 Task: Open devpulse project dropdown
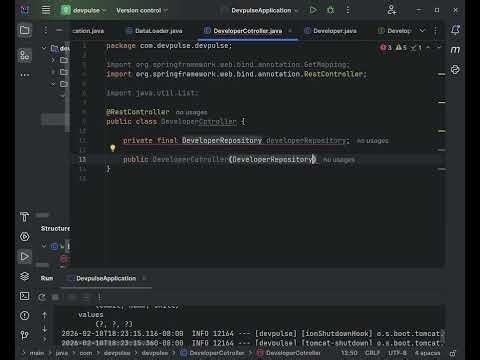83,10
